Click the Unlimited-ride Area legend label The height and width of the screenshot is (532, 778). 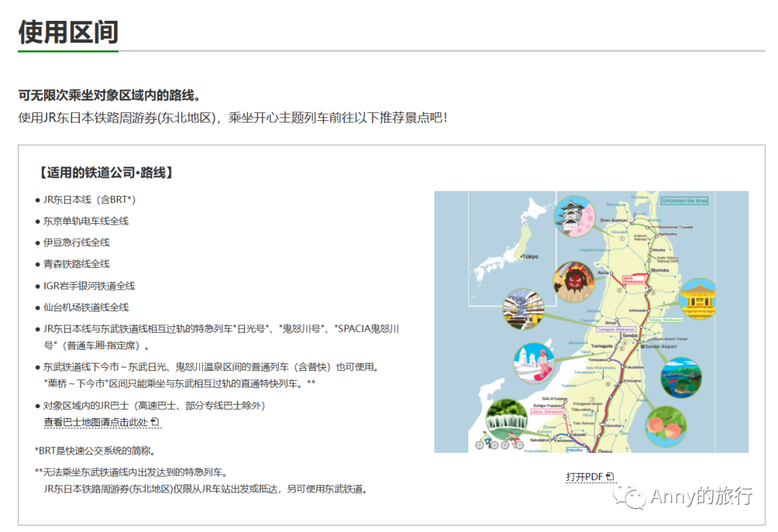pyautogui.click(x=685, y=200)
